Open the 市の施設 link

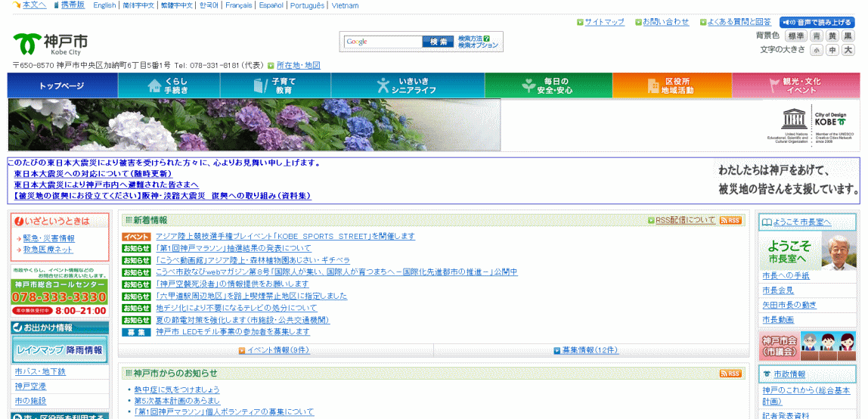(x=30, y=401)
